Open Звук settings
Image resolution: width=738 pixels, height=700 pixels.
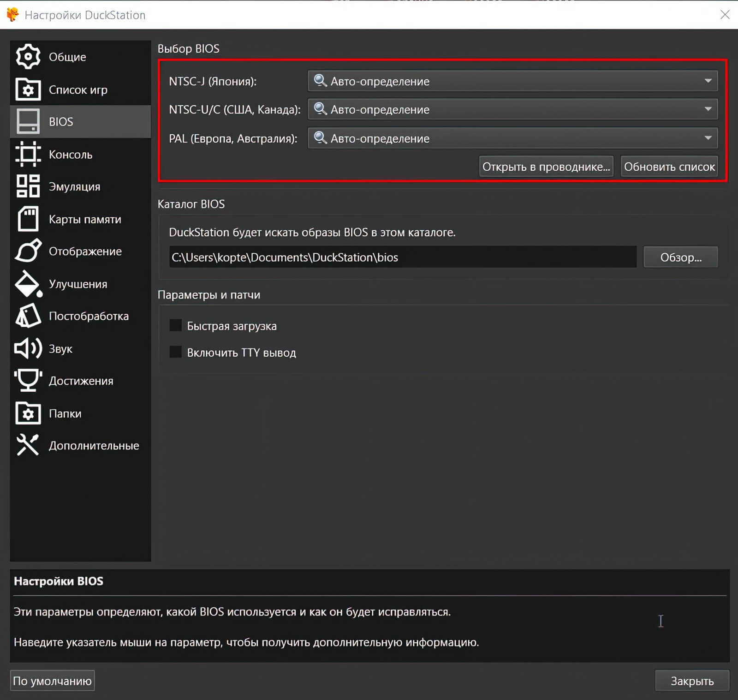point(80,348)
